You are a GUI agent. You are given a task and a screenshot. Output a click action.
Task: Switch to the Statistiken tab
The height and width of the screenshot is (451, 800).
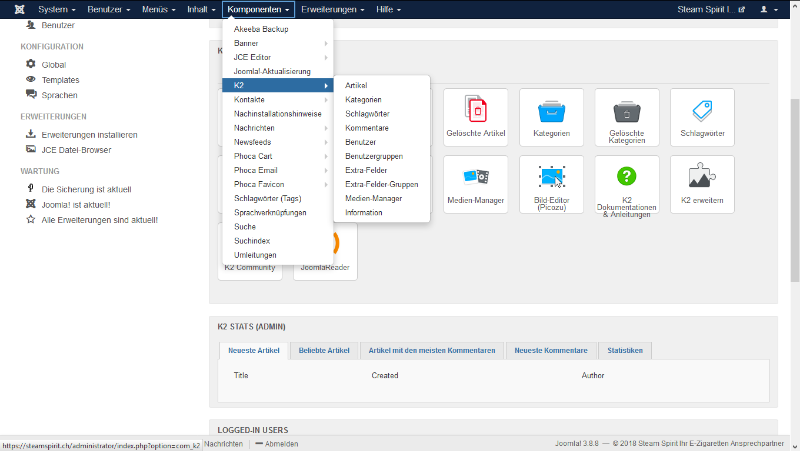[624, 350]
